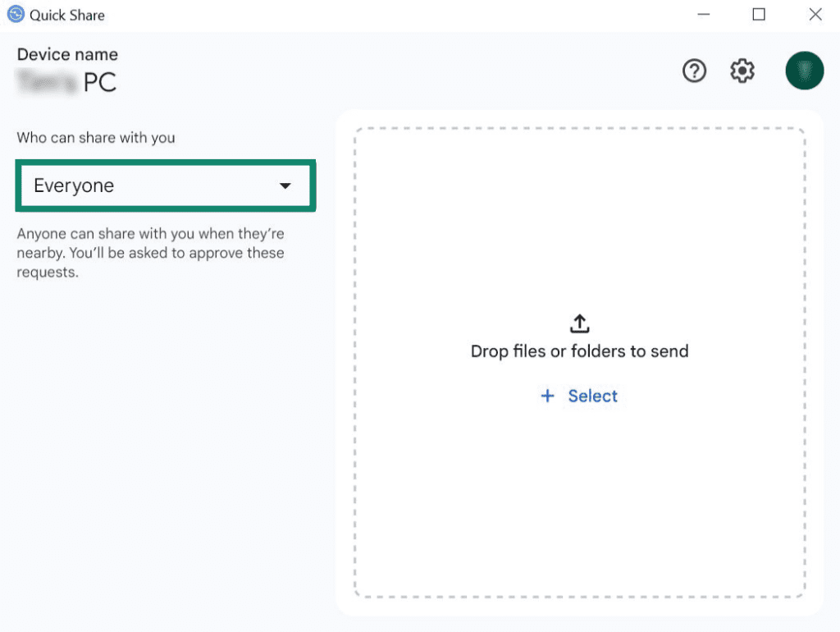Click the blue plus icon beside Select

tap(547, 396)
